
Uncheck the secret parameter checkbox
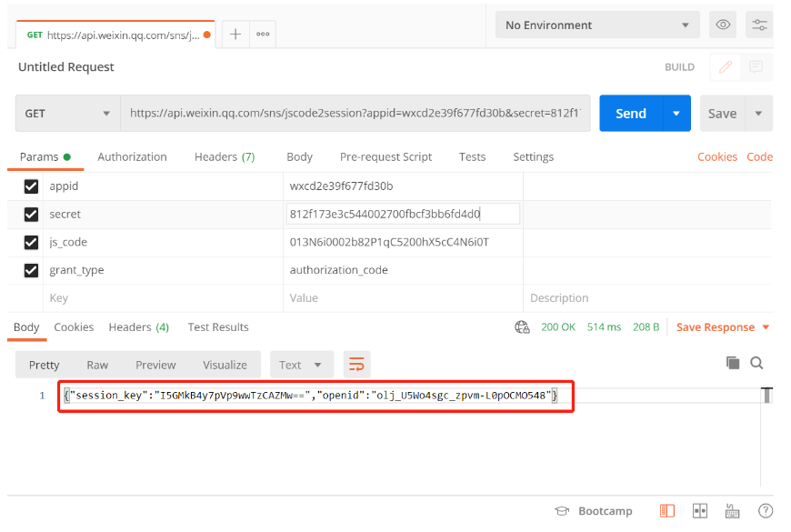(x=31, y=215)
